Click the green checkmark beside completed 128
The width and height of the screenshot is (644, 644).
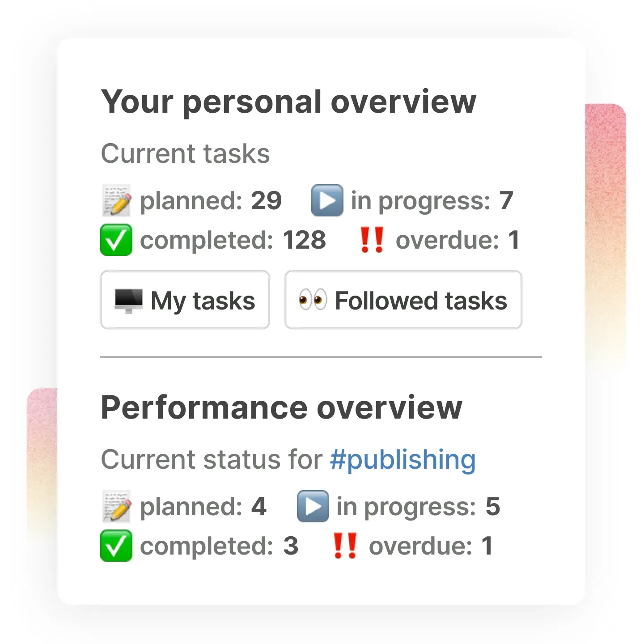[116, 240]
